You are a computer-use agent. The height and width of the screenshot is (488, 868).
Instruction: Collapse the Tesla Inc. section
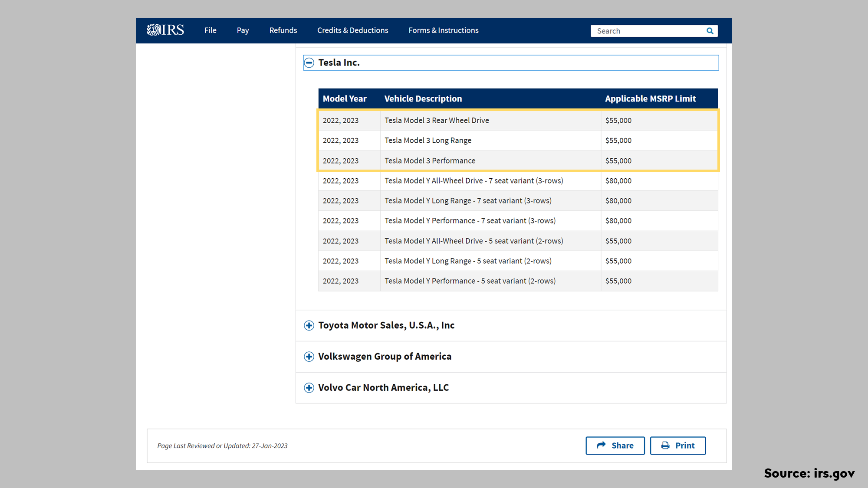pyautogui.click(x=511, y=63)
